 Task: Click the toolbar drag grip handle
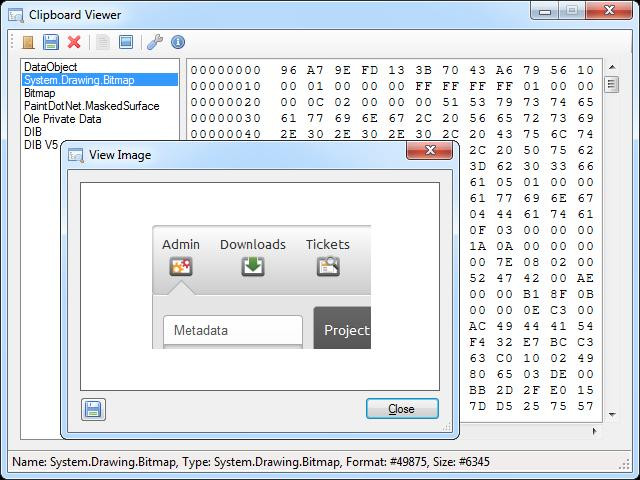coord(12,42)
